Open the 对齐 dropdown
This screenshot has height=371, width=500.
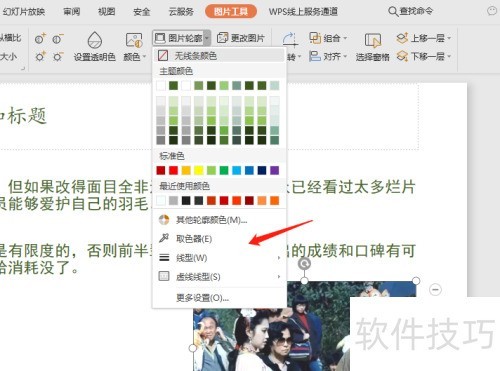[327, 56]
